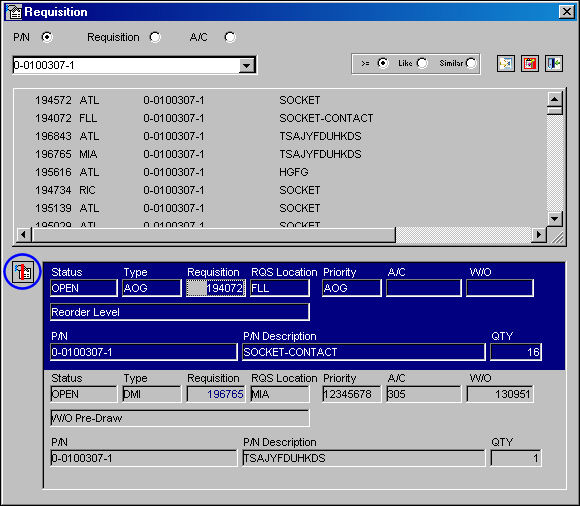Click the empty W/O field in highlighted record
Viewport: 580px width, 506px height.
500,288
